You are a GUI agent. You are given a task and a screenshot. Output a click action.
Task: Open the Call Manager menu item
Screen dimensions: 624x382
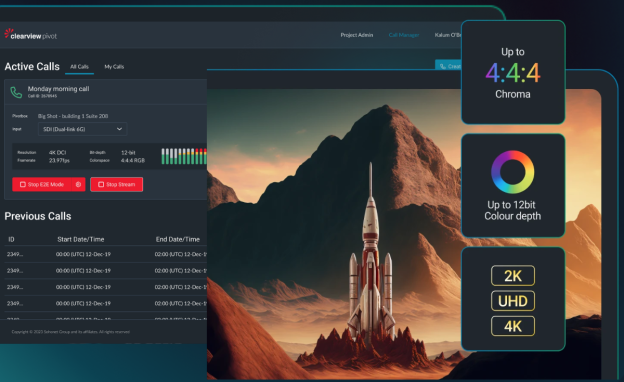404,35
